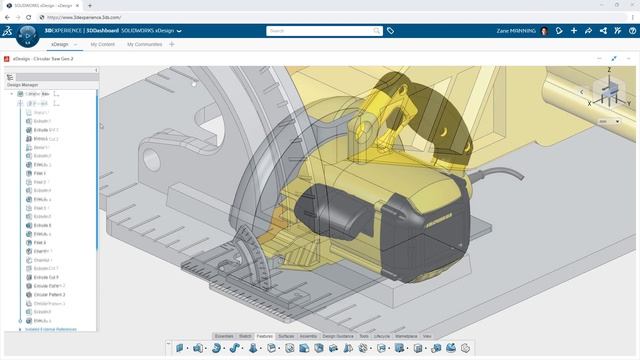640x360 pixels.
Task: Switch to the Lifecycle tab
Action: (x=382, y=336)
